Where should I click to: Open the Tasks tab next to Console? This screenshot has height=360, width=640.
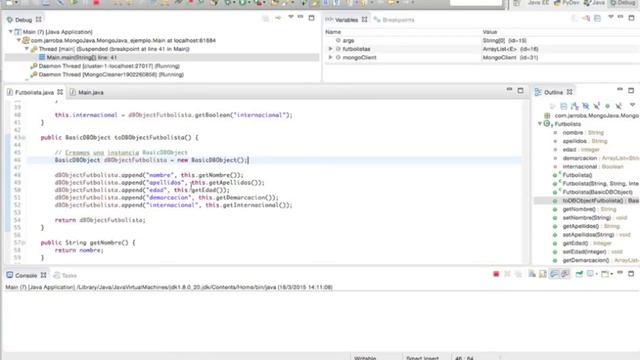tap(65, 276)
